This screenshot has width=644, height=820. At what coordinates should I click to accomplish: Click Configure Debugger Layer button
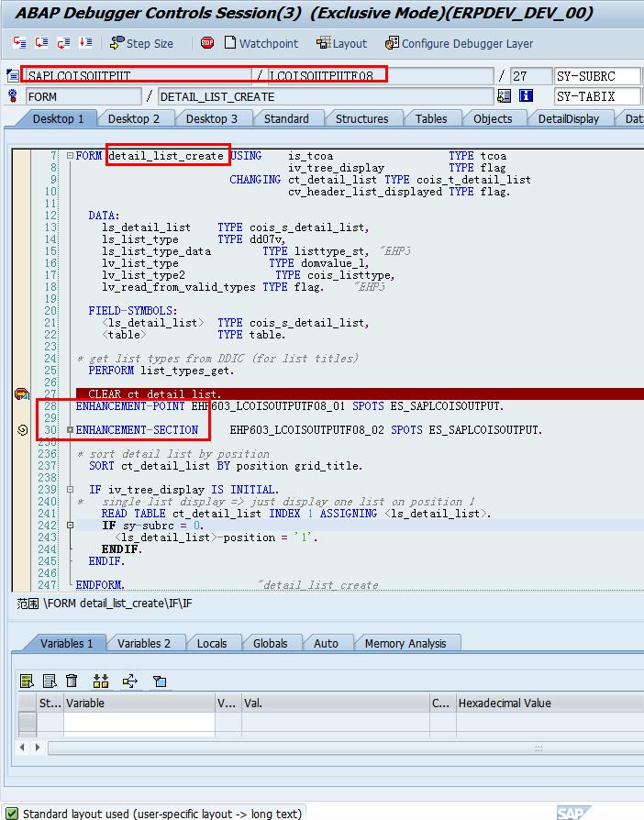[x=459, y=43]
